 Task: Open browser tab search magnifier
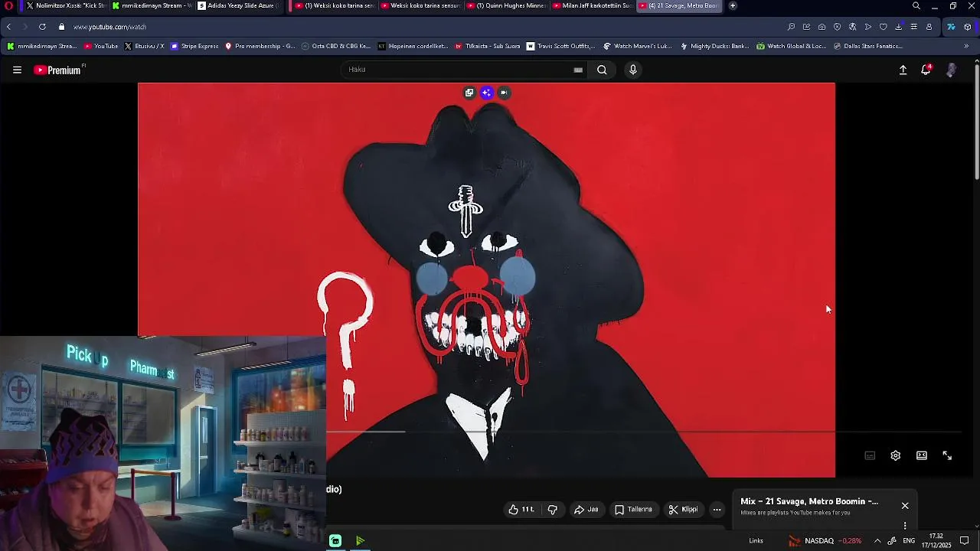click(x=916, y=5)
